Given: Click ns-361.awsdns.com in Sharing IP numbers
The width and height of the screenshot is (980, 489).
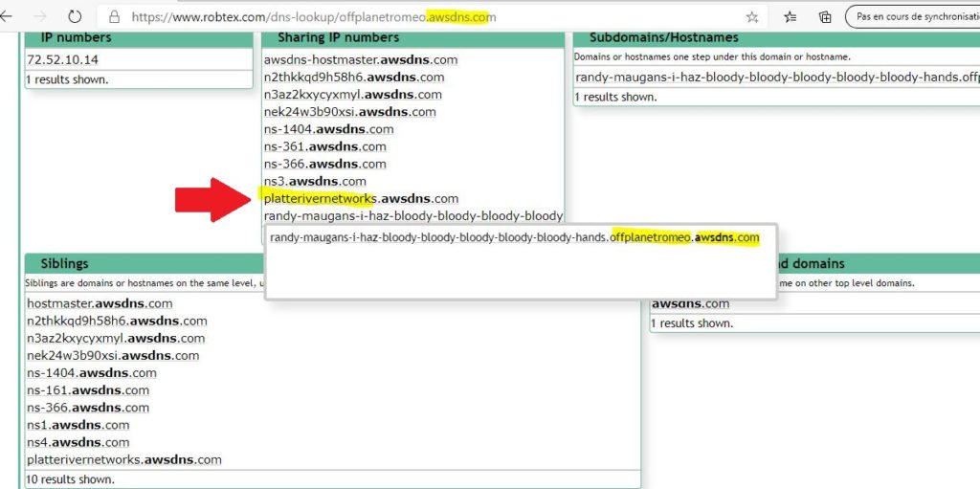Looking at the screenshot, I should coord(324,146).
